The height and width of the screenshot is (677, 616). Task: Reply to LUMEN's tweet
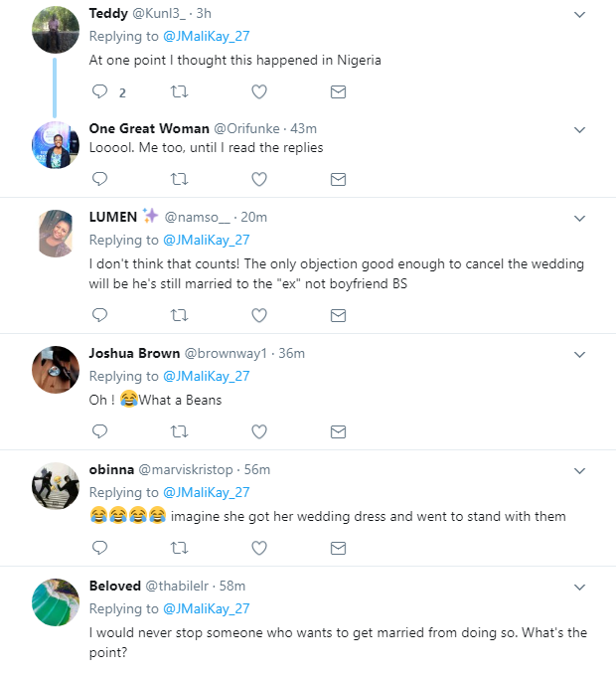[x=99, y=315]
